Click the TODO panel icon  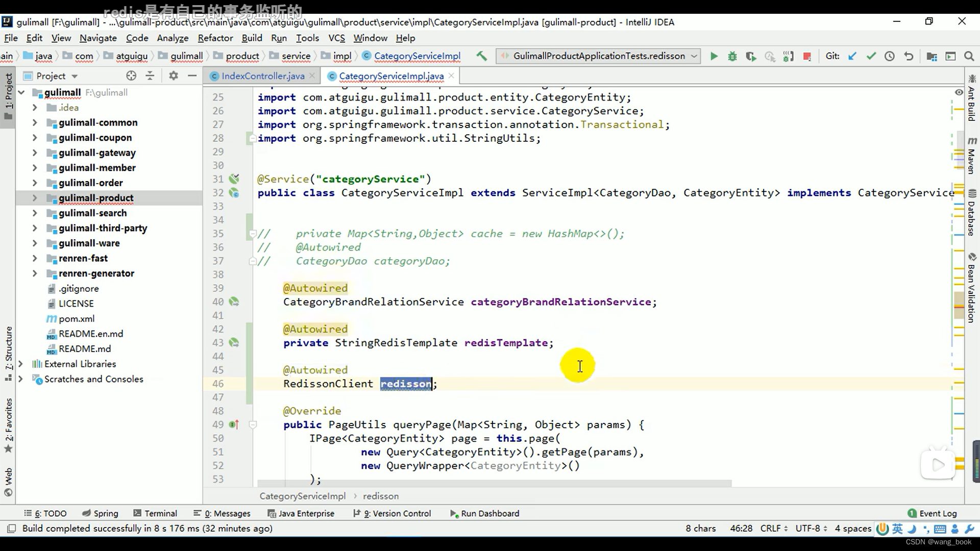48,513
